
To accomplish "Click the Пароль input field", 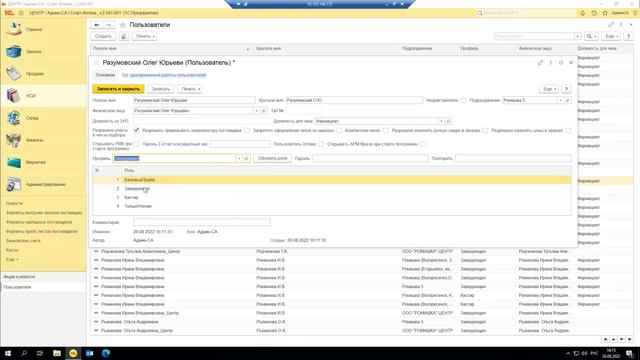I will coord(370,158).
